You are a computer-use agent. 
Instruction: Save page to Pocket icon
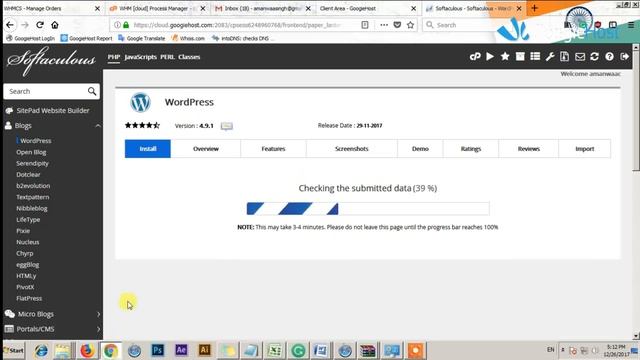(x=397, y=25)
